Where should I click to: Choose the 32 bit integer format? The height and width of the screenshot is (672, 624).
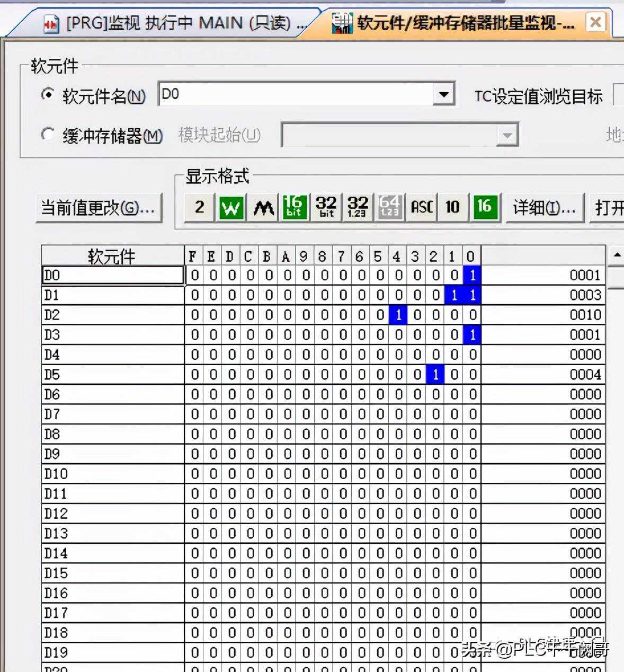pos(326,207)
